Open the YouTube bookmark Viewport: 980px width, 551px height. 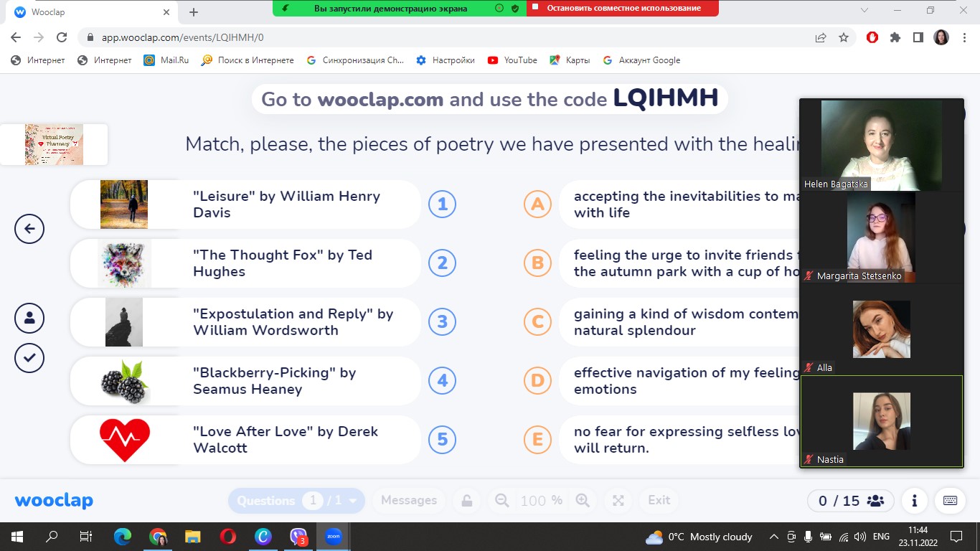click(x=512, y=60)
